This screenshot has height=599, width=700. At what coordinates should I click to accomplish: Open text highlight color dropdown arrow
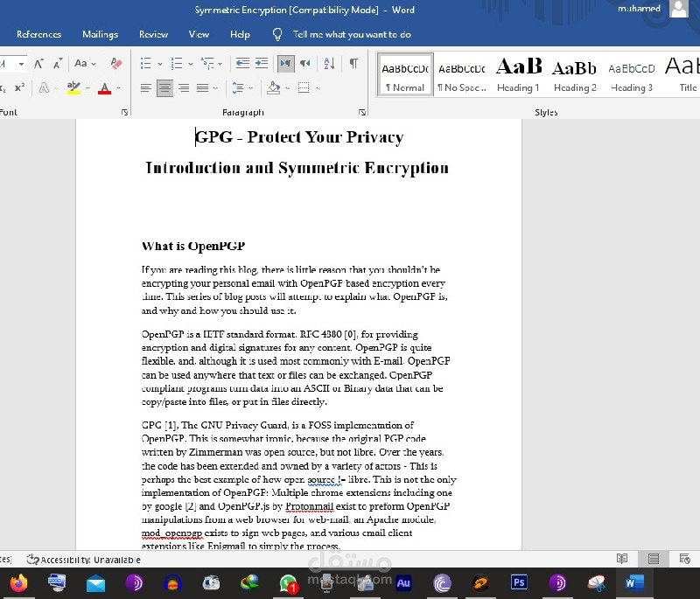(88, 88)
